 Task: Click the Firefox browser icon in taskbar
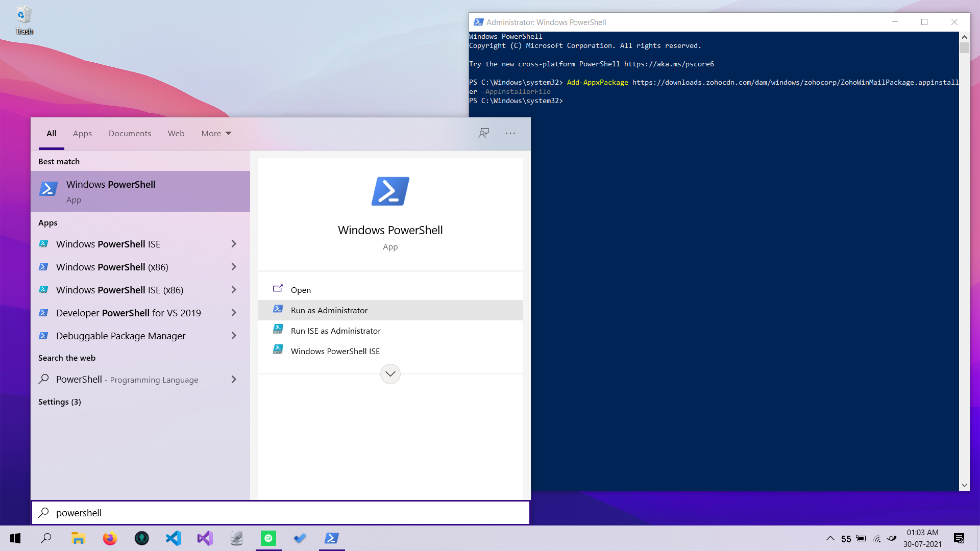tap(110, 538)
